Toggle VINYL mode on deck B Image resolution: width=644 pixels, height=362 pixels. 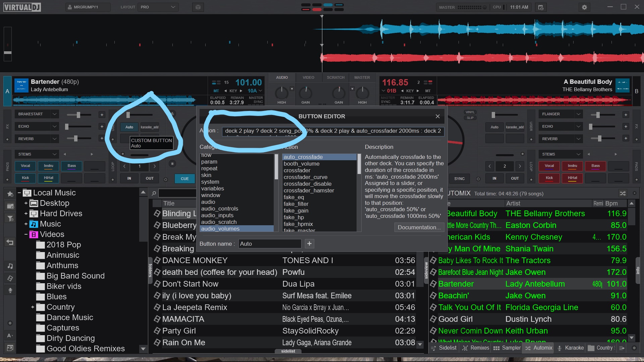(x=470, y=112)
